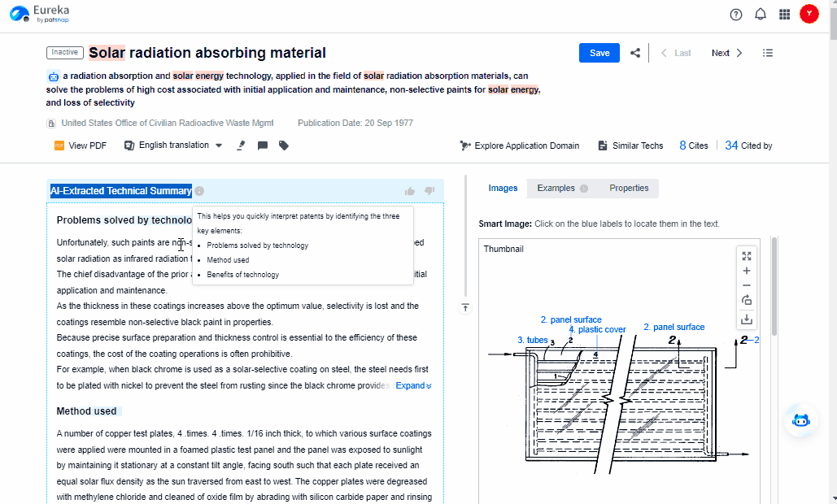Switch to the Properties tab
Image resolution: width=837 pixels, height=504 pixels.
[629, 188]
